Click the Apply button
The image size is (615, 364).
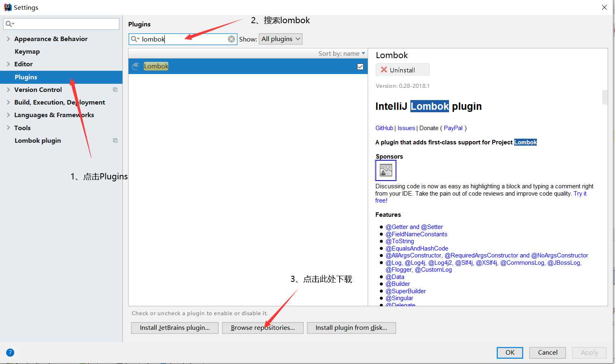tap(589, 353)
